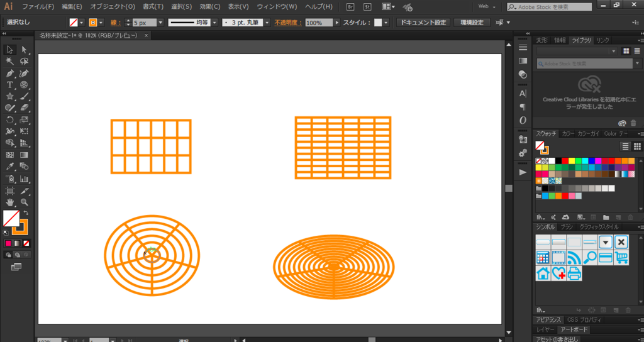The width and height of the screenshot is (644, 342).
Task: Select the Column Graph tool
Action: coord(25,179)
